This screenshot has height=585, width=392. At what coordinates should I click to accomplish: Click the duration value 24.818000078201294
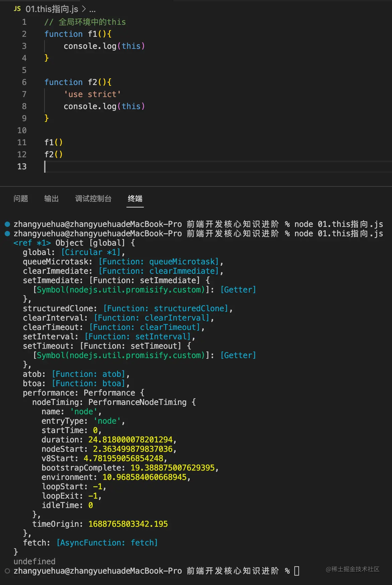130,440
